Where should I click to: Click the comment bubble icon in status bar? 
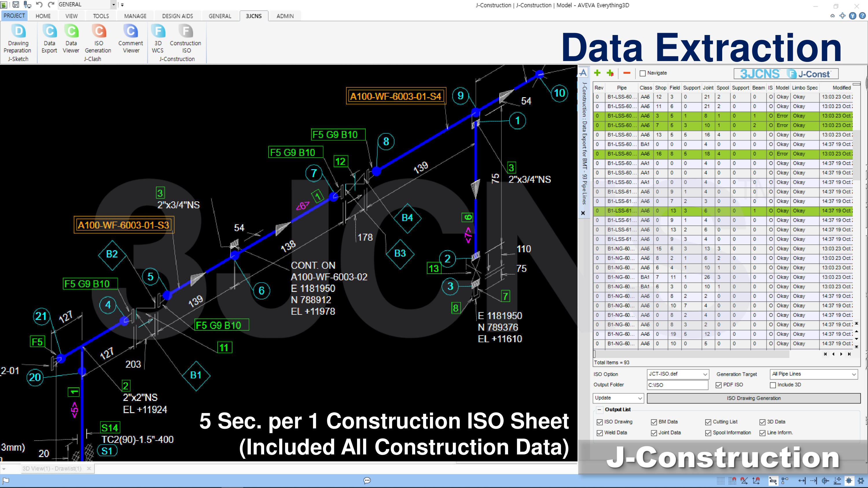[x=367, y=480]
